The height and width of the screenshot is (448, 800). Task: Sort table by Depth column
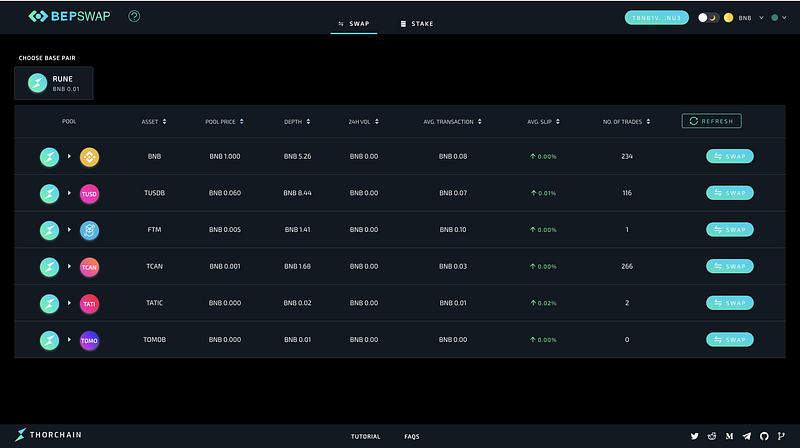point(297,121)
